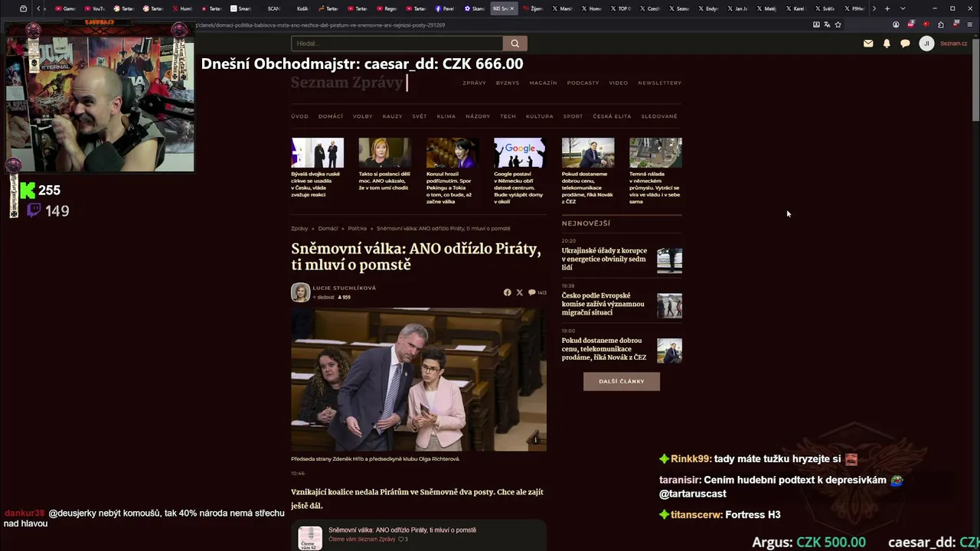The image size is (980, 551).
Task: Click the Hledat search field
Action: tap(397, 44)
